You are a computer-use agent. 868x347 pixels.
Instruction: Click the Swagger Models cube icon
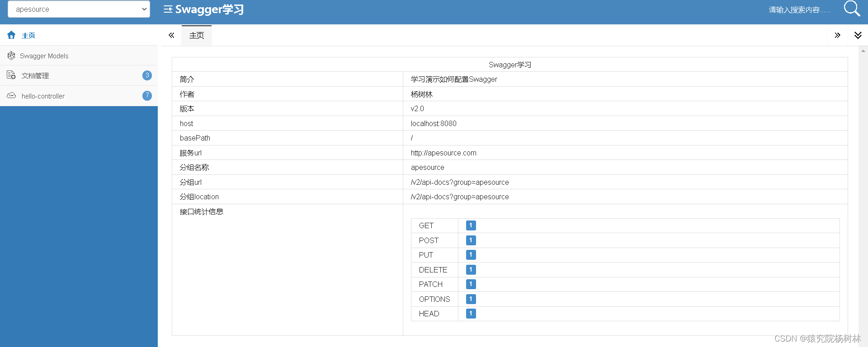coord(11,56)
